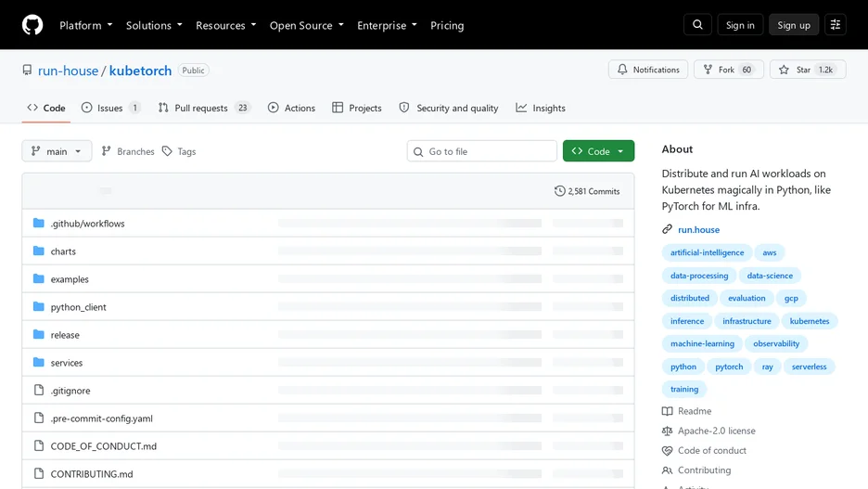
Task: Open the .github/workflows folder name
Action: pyautogui.click(x=87, y=224)
